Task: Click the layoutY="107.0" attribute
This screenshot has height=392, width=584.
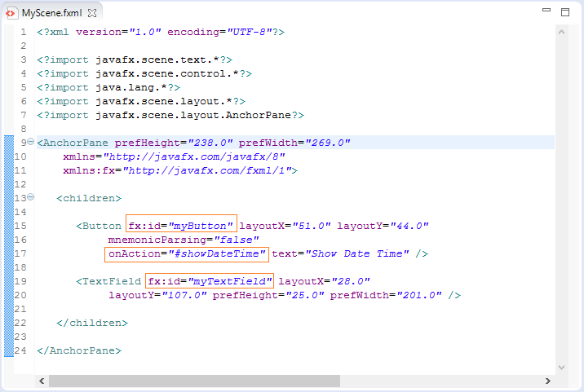Action: (157, 295)
